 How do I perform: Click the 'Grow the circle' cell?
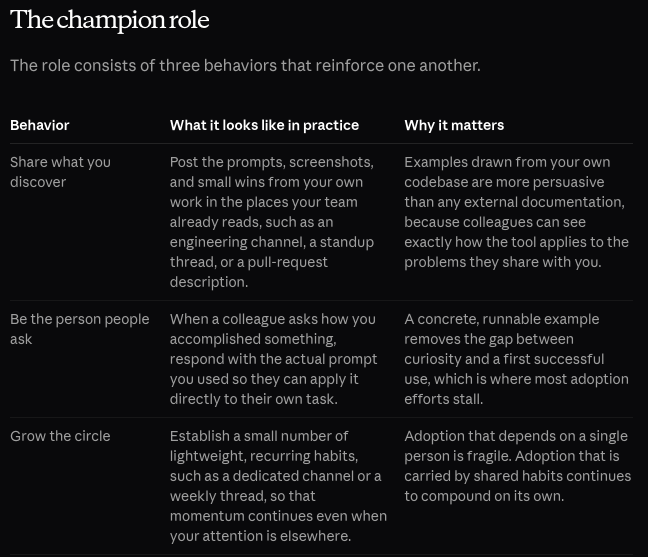click(60, 436)
